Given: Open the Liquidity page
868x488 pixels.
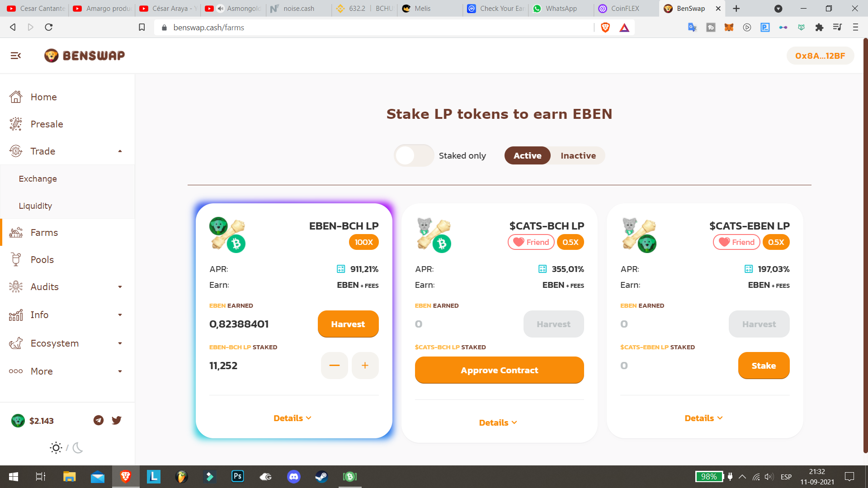Looking at the screenshot, I should (67, 206).
